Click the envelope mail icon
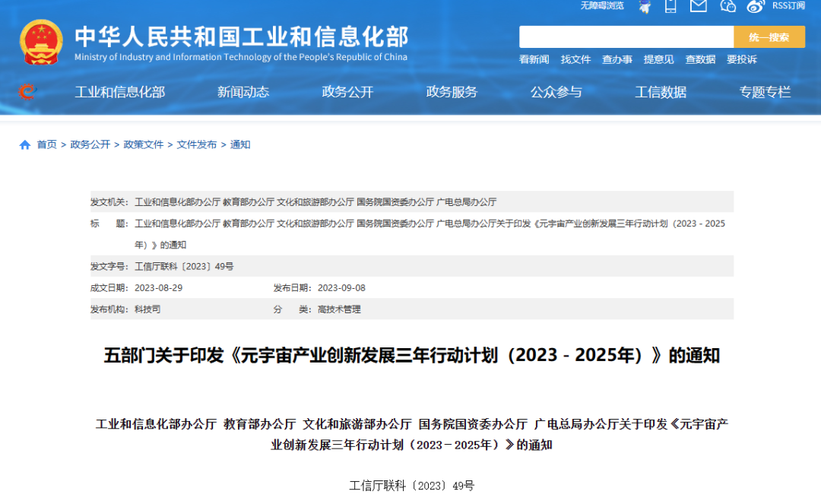This screenshot has height=504, width=821. [698, 6]
